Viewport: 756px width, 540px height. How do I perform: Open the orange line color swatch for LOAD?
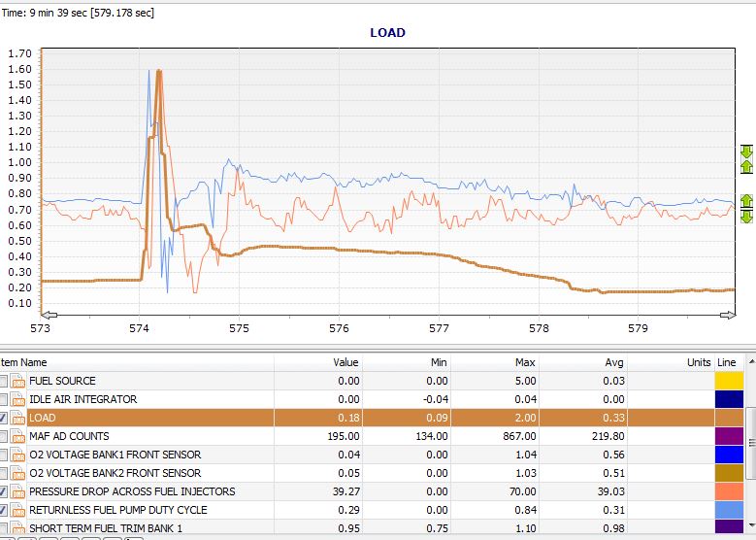point(729,418)
